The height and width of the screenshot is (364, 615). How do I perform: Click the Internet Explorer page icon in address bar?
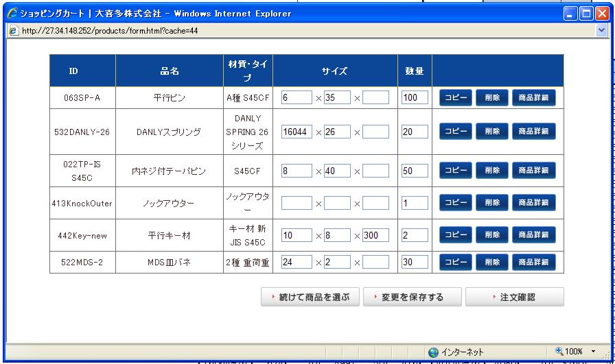[14, 31]
